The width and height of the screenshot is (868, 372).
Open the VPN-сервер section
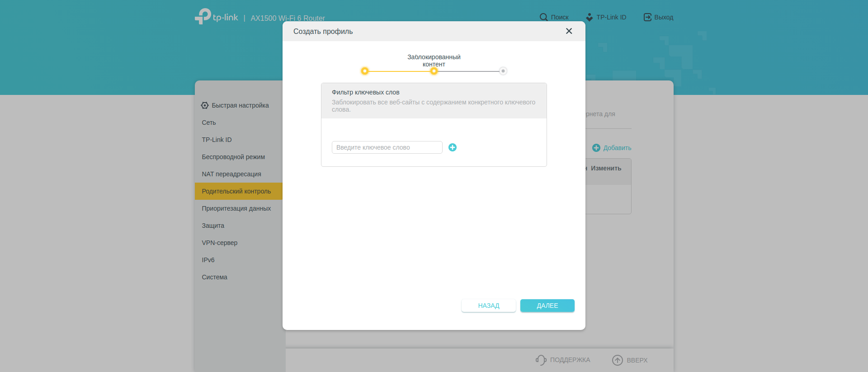click(220, 243)
